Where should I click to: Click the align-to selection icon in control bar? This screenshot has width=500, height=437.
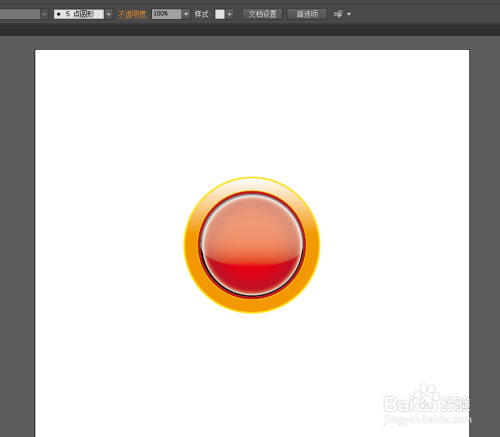pos(338,14)
